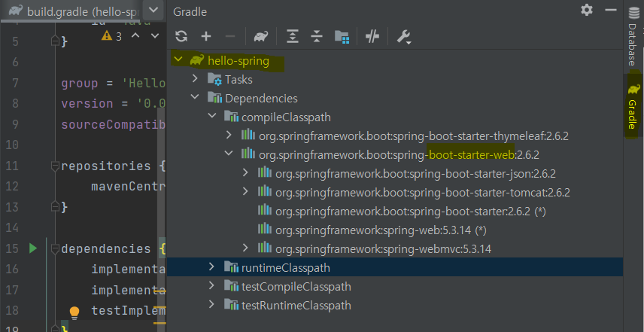Select the Dependencies tree item
Screen dimensions: 644x332
point(395,98)
